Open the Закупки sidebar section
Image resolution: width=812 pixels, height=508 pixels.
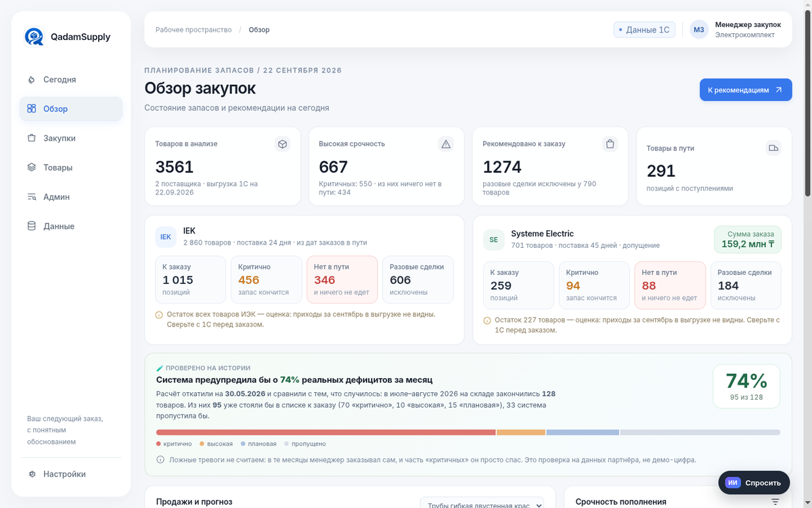pyautogui.click(x=71, y=138)
